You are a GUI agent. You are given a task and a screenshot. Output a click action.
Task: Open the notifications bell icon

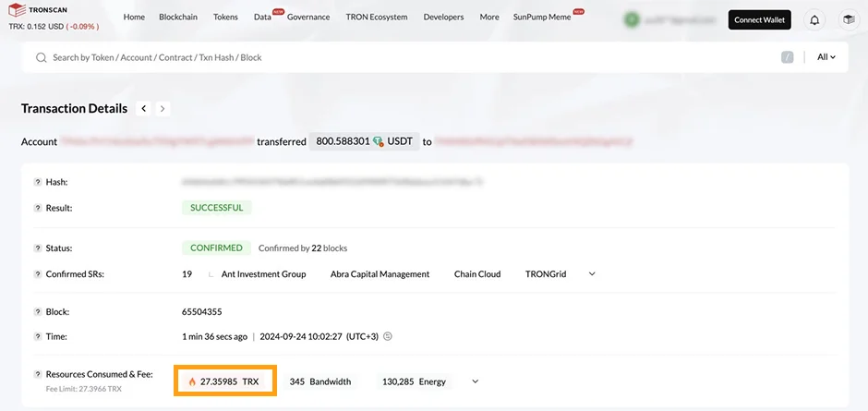tap(814, 20)
